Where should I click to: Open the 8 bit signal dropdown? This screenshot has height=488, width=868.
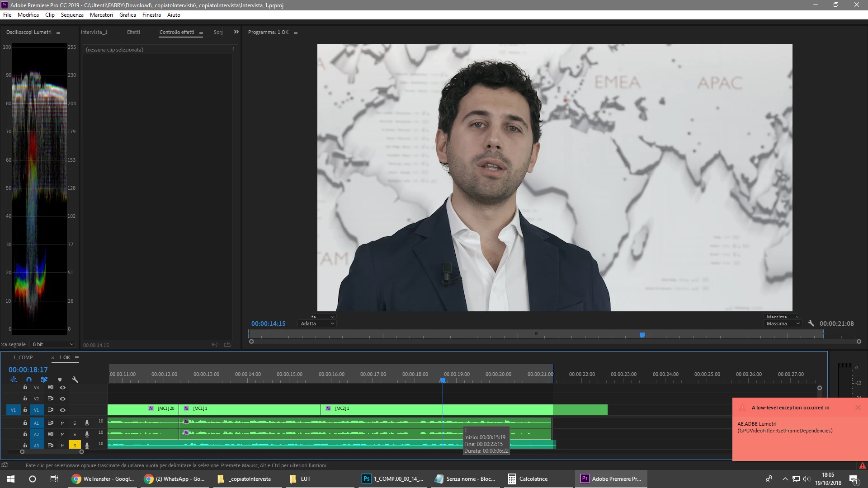(52, 344)
